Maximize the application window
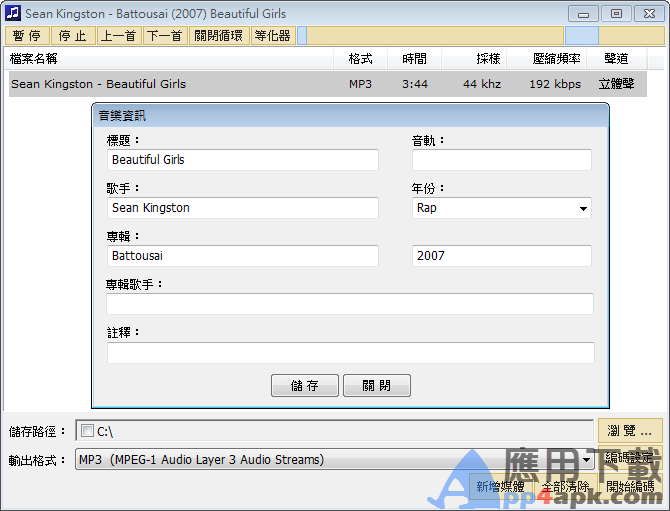The height and width of the screenshot is (511, 670). pyautogui.click(x=616, y=14)
